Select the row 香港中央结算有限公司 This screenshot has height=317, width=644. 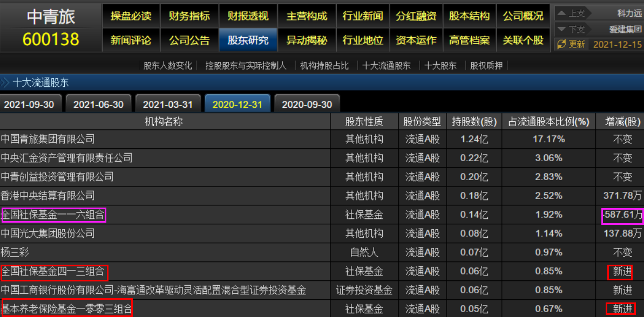click(x=322, y=196)
